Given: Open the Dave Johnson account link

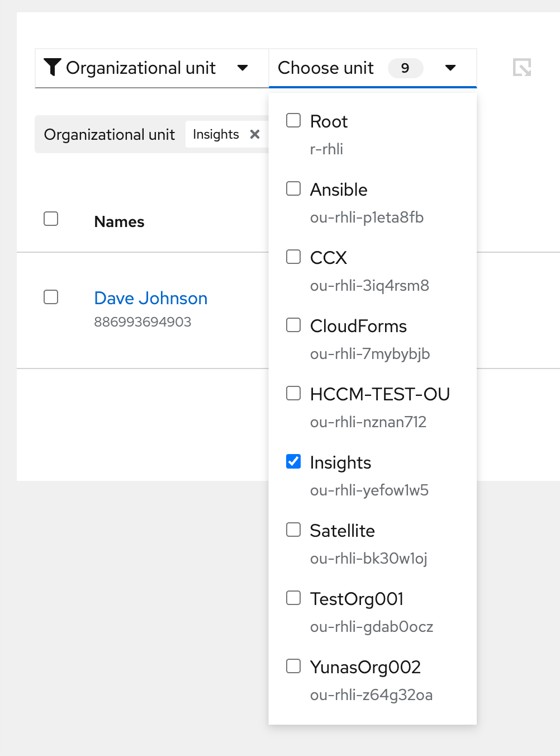Looking at the screenshot, I should click(151, 298).
